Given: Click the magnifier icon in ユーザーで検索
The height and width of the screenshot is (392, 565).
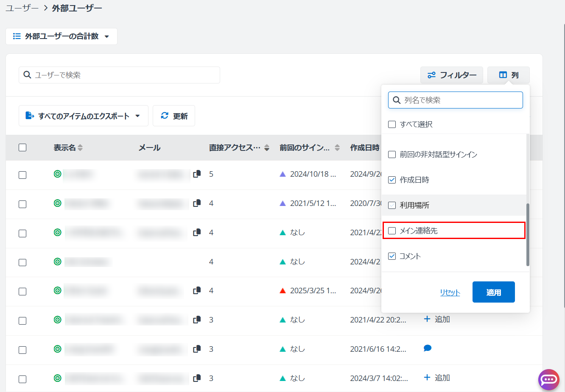Looking at the screenshot, I should click(27, 75).
